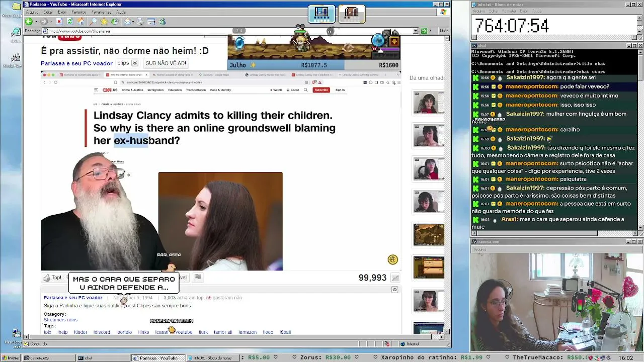Flag the video with the flag icon
This screenshot has height=362, width=644.
(198, 277)
